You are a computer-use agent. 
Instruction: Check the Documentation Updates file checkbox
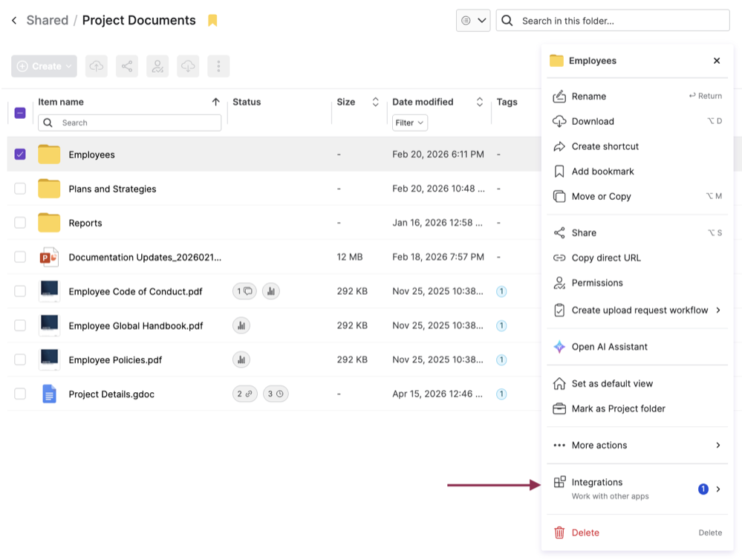pyautogui.click(x=20, y=257)
